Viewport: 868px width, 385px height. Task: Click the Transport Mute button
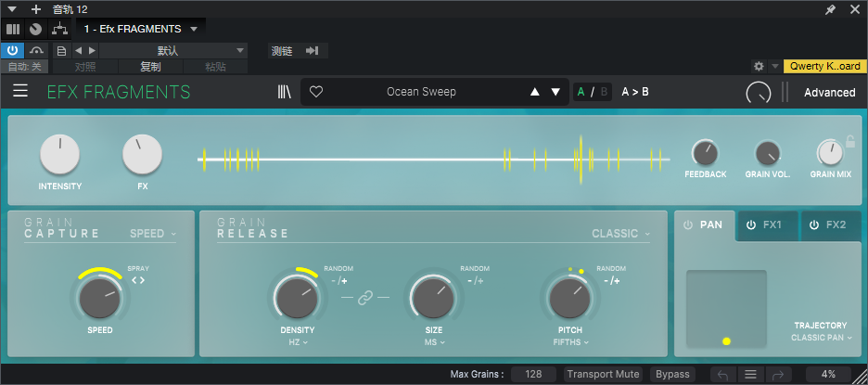click(x=604, y=375)
